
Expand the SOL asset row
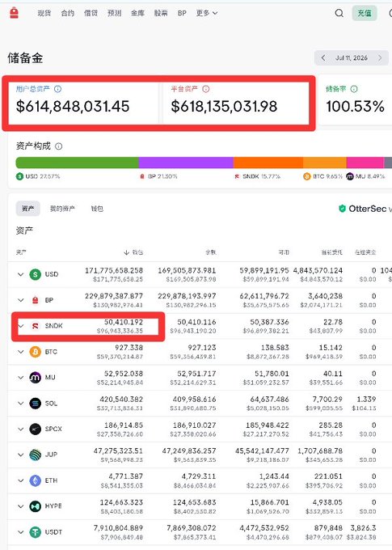tap(21, 404)
